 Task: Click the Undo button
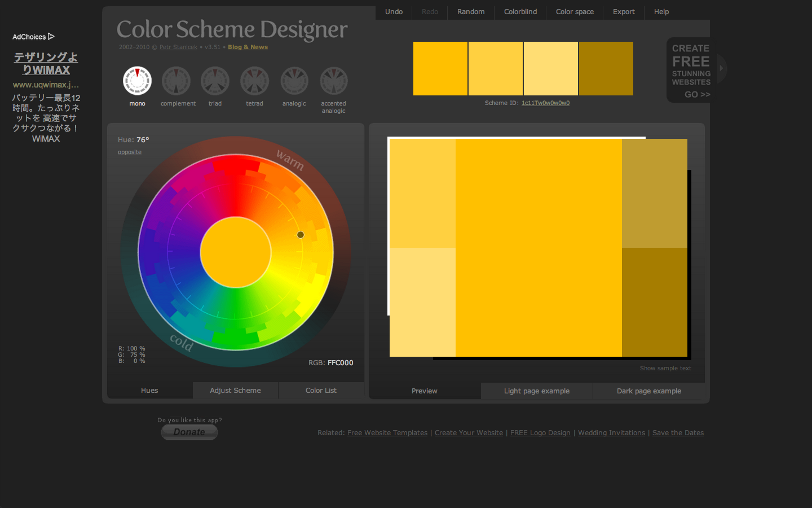[394, 12]
